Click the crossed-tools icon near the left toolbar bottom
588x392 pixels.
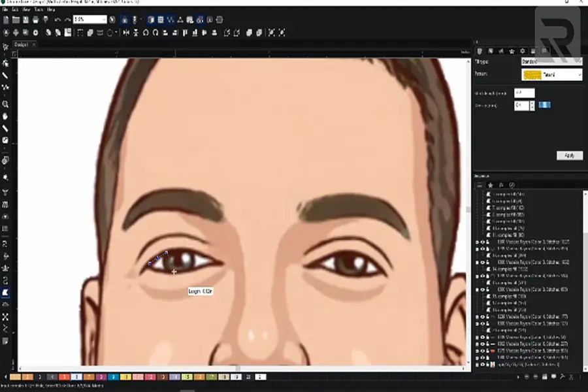pyautogui.click(x=5, y=317)
